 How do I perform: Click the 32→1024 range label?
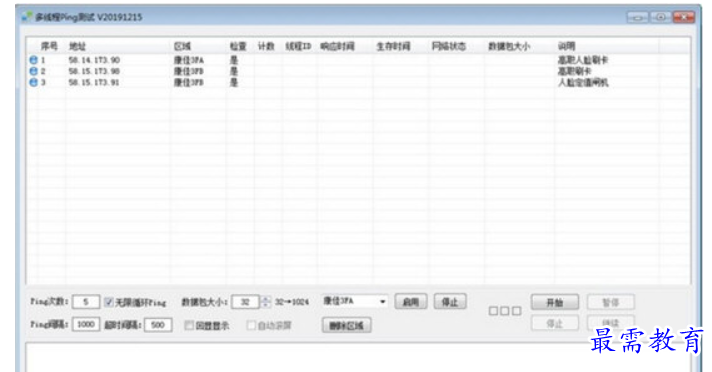tap(292, 302)
